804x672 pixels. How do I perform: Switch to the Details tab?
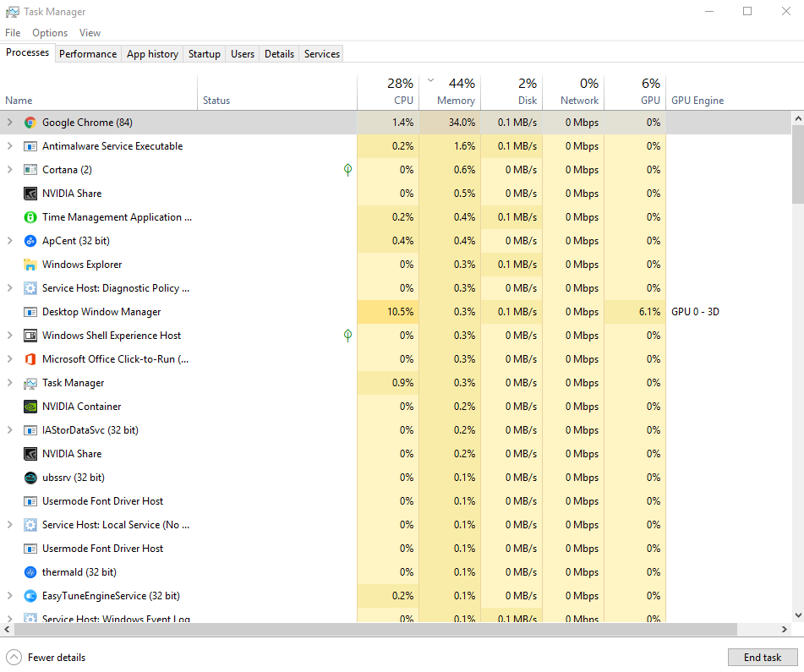pyautogui.click(x=279, y=54)
